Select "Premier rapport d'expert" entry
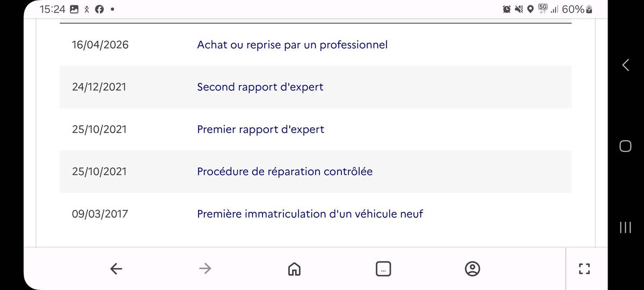 click(261, 129)
